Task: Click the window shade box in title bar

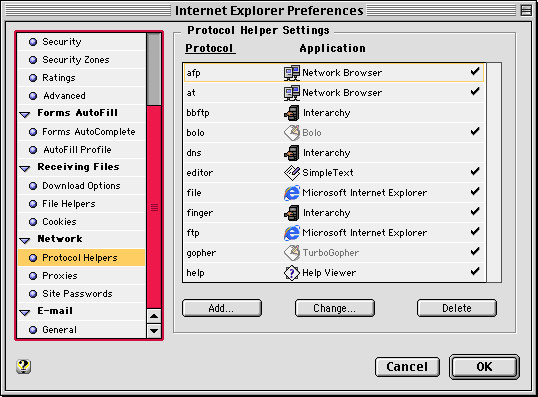Action: click(526, 11)
